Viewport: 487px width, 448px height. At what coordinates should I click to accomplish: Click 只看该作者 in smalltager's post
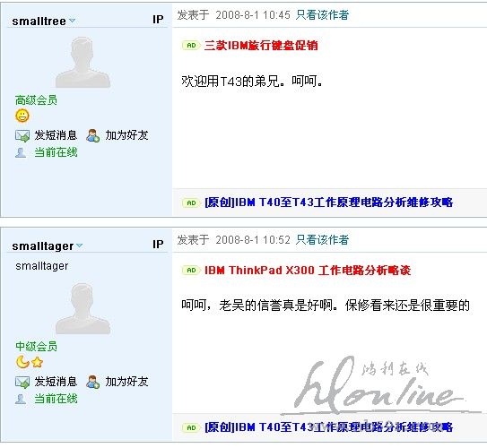point(322,239)
